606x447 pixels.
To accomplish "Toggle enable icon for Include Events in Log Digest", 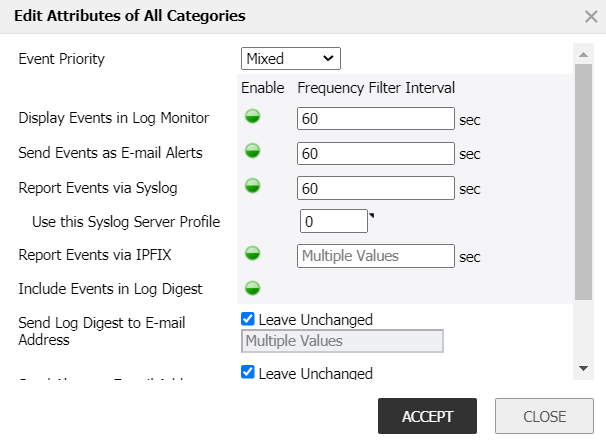I will [x=252, y=288].
